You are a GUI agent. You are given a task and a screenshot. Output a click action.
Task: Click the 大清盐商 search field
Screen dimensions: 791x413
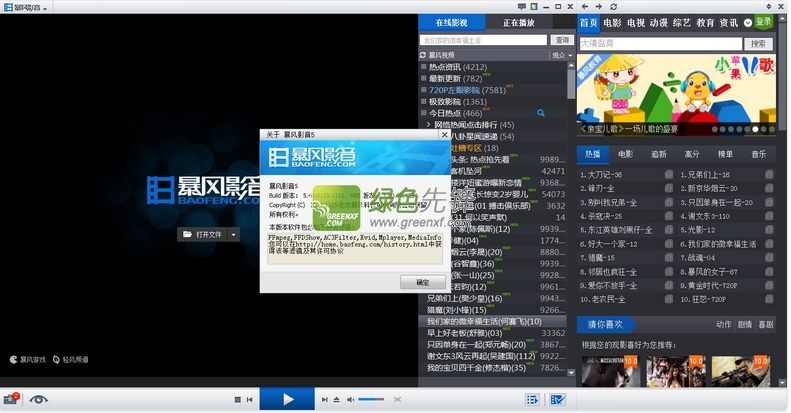coord(661,44)
